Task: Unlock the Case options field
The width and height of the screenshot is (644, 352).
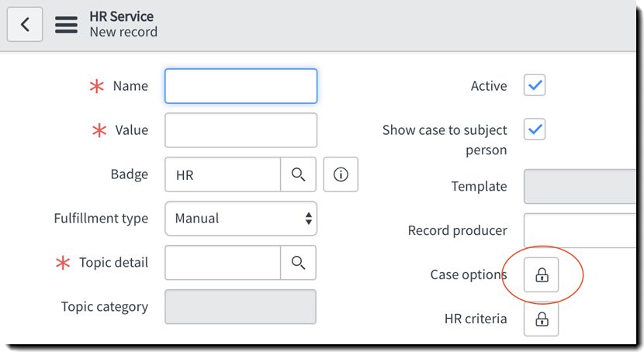Action: pyautogui.click(x=541, y=274)
